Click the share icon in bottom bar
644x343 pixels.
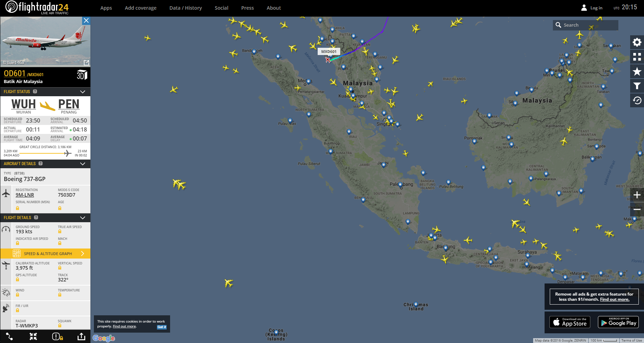[x=81, y=336]
